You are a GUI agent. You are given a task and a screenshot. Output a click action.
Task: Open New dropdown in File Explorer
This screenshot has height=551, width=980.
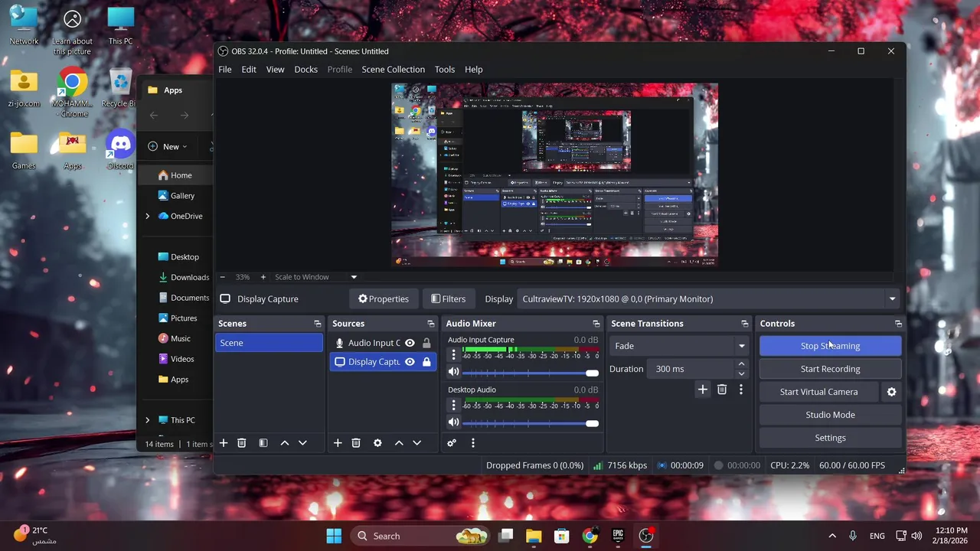coord(167,146)
